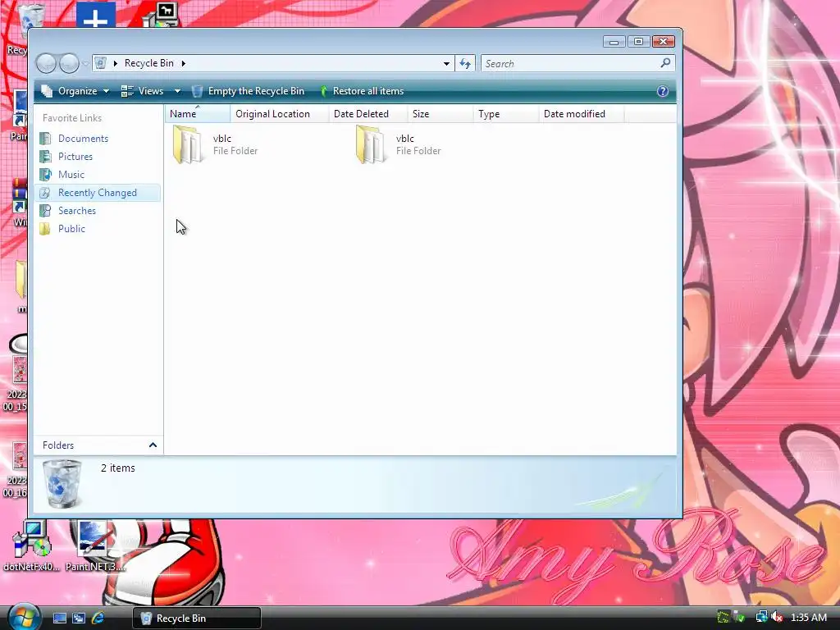The height and width of the screenshot is (630, 840).
Task: Minimize the Recycle Bin window
Action: 614,42
